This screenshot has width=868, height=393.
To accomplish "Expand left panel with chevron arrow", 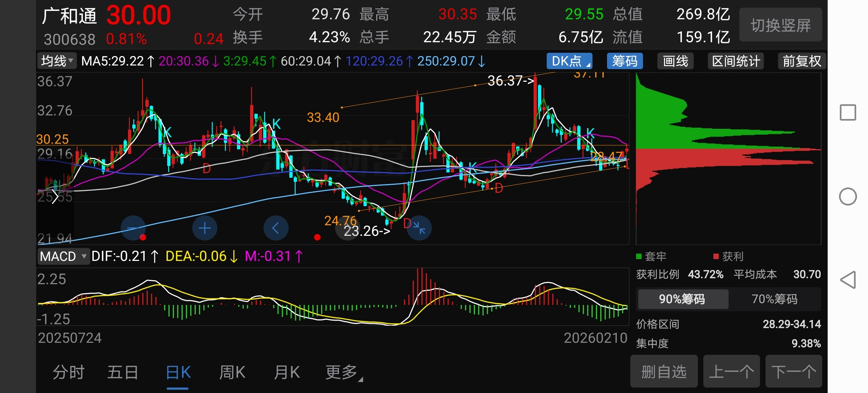I will click(x=55, y=197).
